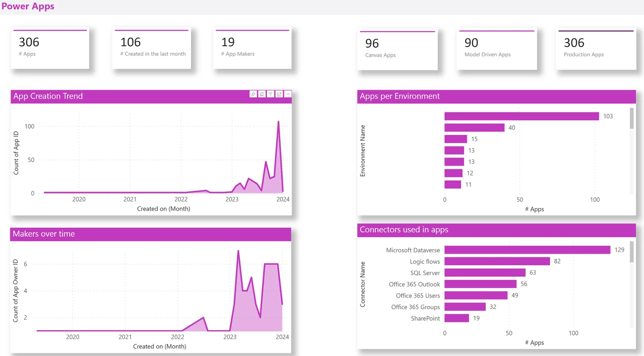The image size is (644, 356).
Task: Click the Environment Name axis title
Action: (363, 151)
